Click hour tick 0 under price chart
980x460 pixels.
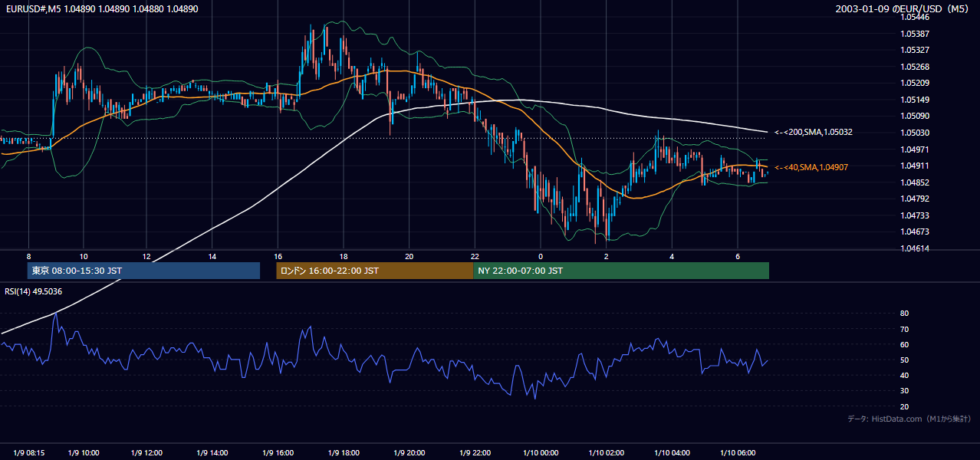(541, 256)
